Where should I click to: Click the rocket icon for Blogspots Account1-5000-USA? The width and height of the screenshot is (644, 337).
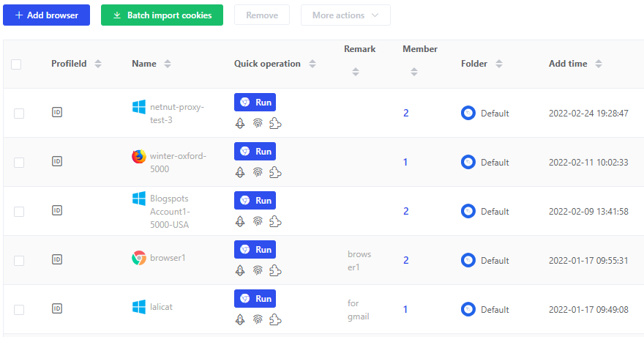click(x=239, y=221)
